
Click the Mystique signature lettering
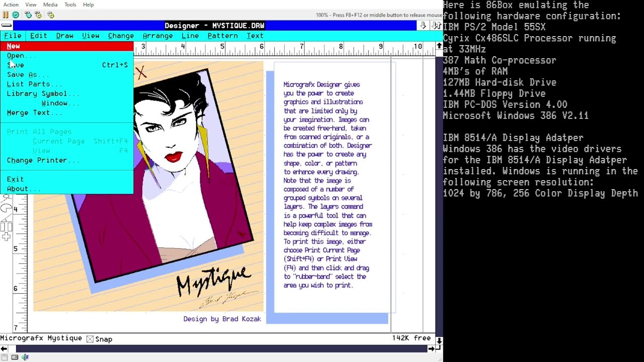tap(213, 282)
